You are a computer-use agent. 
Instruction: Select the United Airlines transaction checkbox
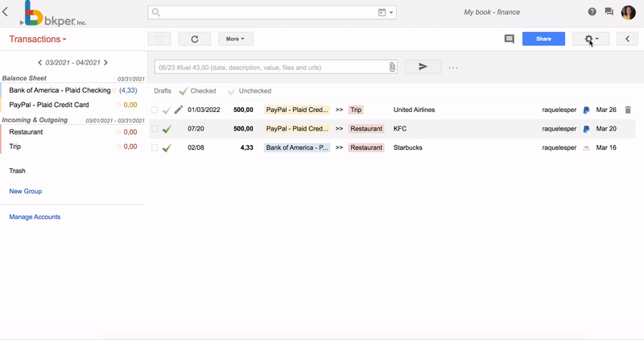click(x=155, y=110)
